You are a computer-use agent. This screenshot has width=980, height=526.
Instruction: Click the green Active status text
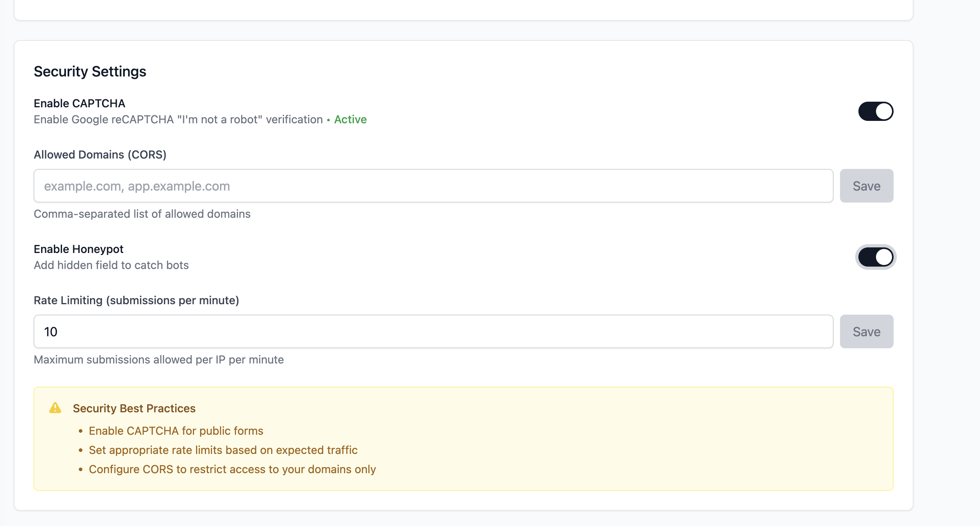350,119
